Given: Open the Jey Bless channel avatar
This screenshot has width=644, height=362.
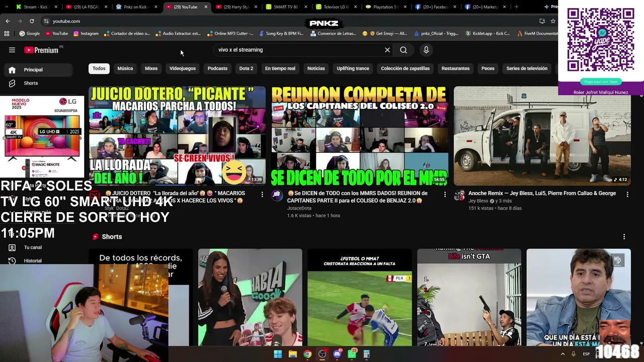Looking at the screenshot, I should tap(459, 196).
